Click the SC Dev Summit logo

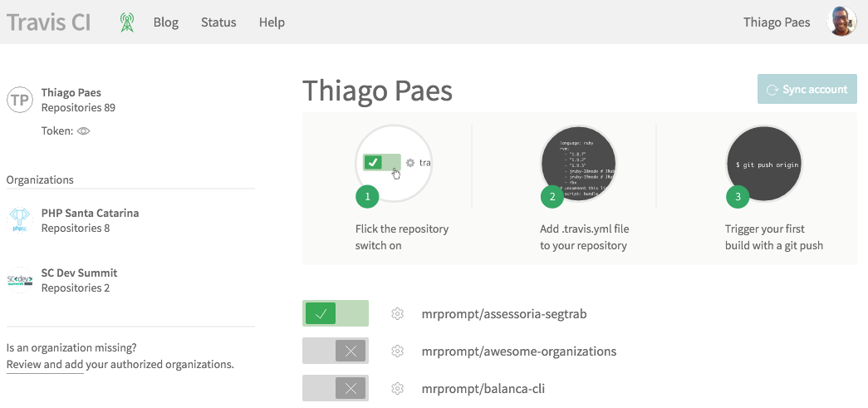20,280
